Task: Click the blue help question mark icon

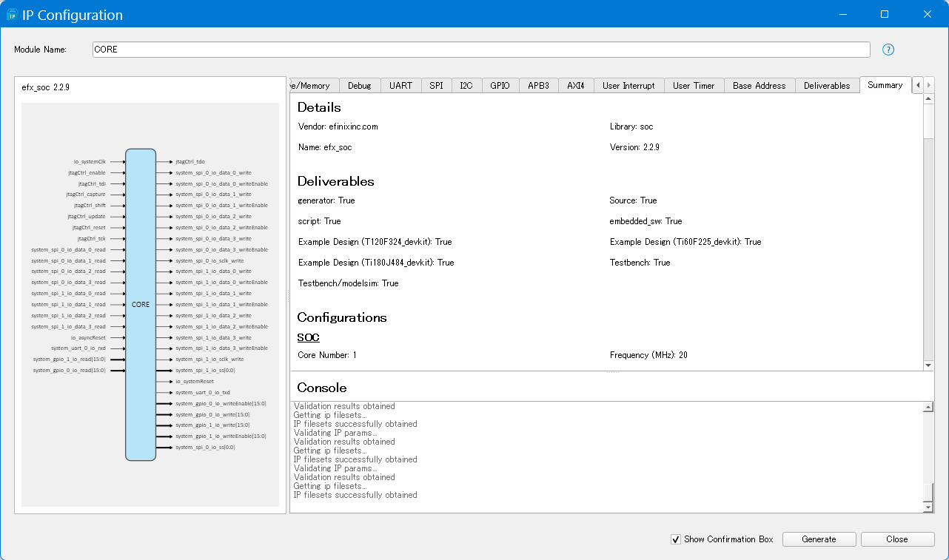Action: pyautogui.click(x=888, y=50)
